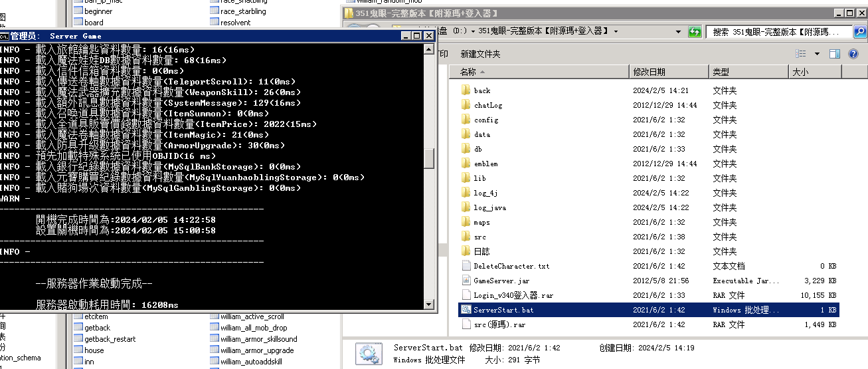Toggle the preview pane icon
This screenshot has width=868, height=369.
(835, 54)
